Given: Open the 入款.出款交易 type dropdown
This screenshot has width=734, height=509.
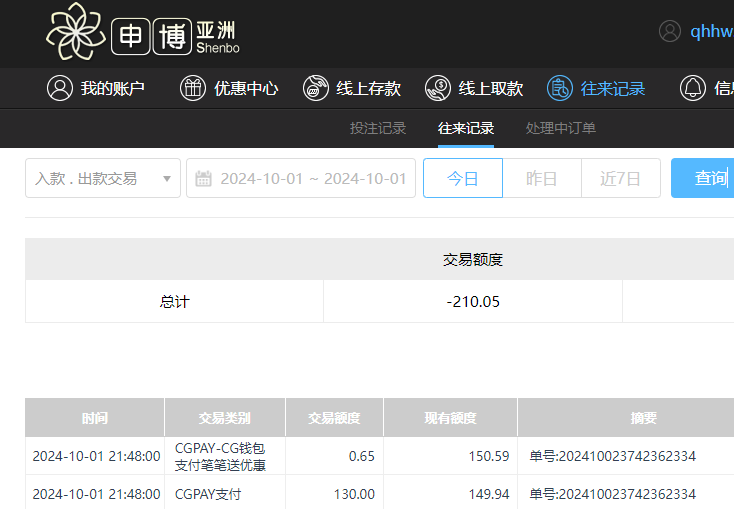Looking at the screenshot, I should coord(102,179).
